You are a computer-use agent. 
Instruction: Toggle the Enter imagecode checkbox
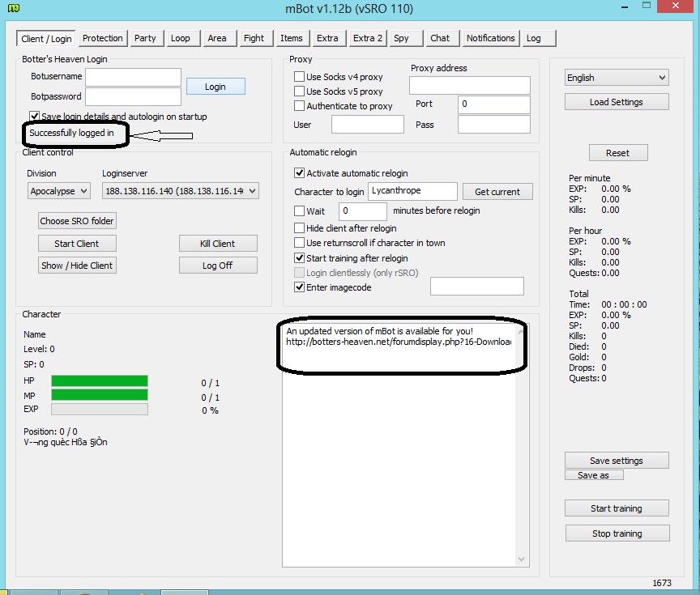[x=299, y=287]
